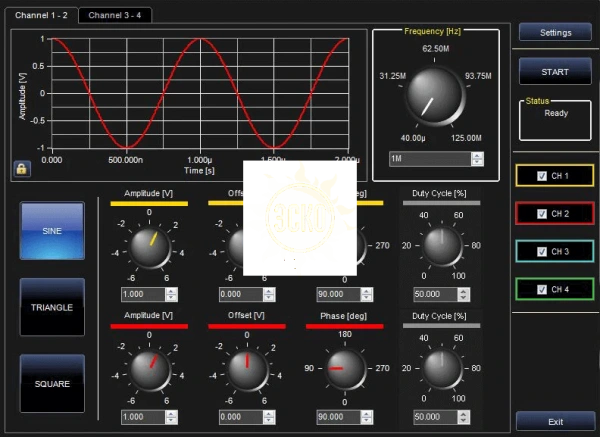Viewport: 600px width, 437px height.
Task: Click the lock icon below the waveform graph
Action: (21, 168)
